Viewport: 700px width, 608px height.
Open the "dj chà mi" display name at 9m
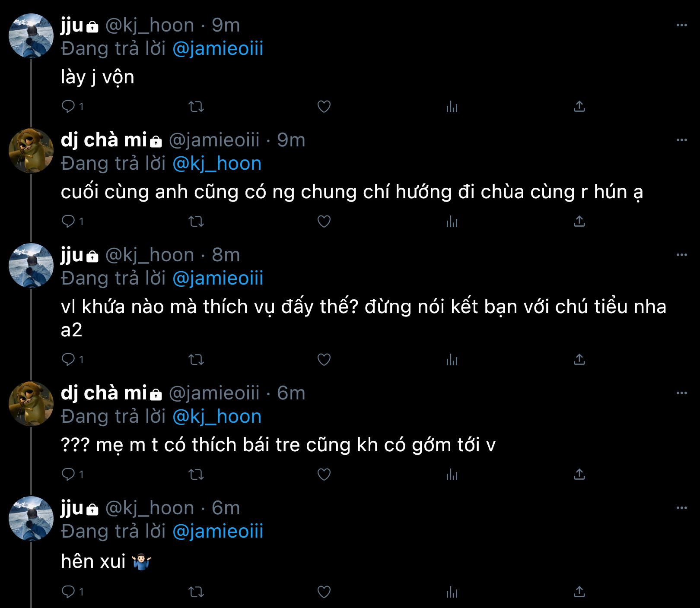[x=104, y=140]
